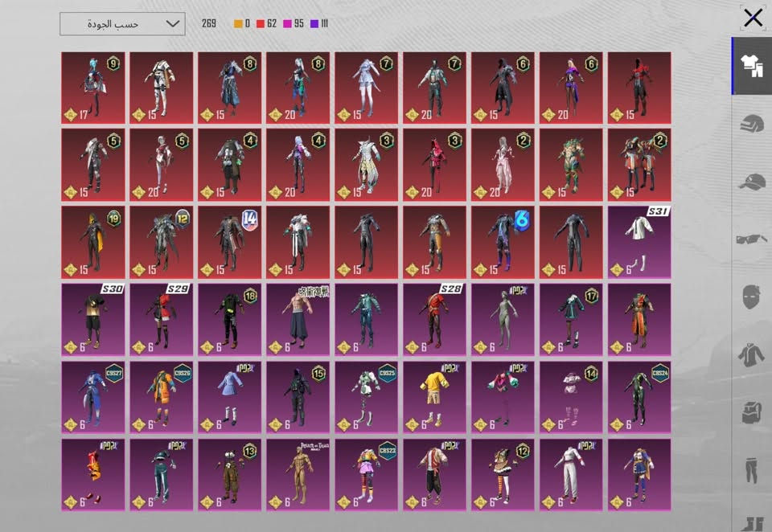
Task: Select badge 3 outfit with level 20
Action: click(x=434, y=165)
